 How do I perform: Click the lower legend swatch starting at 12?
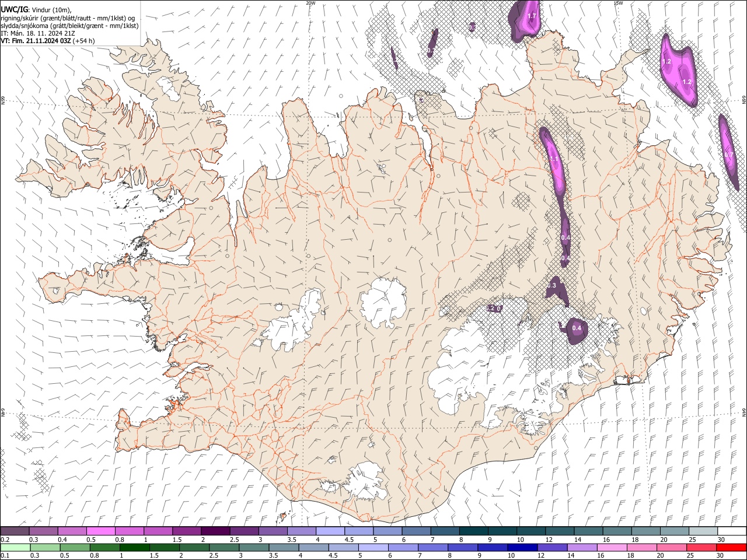553,548
